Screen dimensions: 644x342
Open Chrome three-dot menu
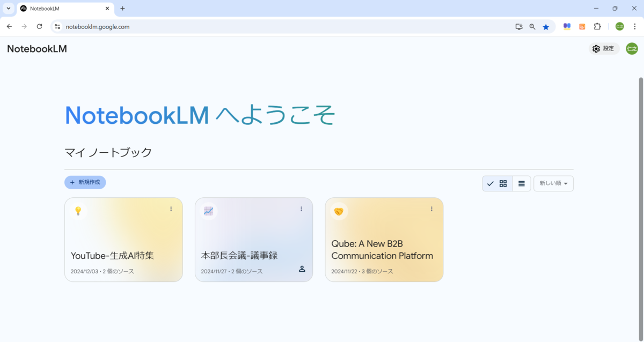pyautogui.click(x=634, y=26)
